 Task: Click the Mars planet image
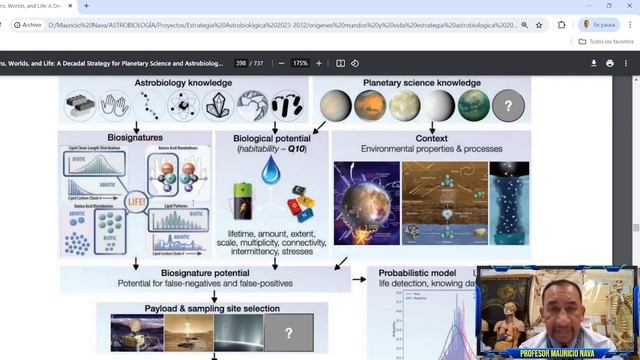click(370, 106)
